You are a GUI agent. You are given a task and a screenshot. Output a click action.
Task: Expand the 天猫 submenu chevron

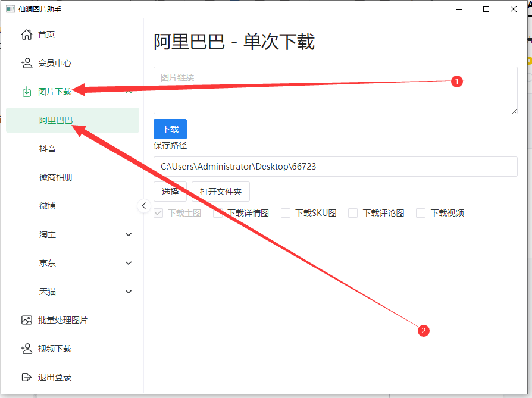(x=129, y=292)
